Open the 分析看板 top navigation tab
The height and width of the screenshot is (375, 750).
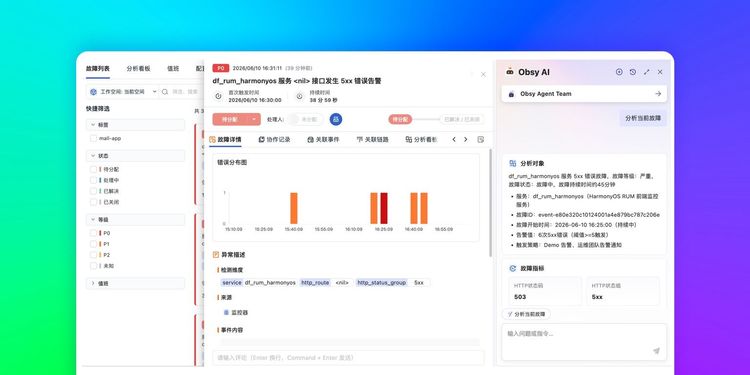tap(138, 68)
